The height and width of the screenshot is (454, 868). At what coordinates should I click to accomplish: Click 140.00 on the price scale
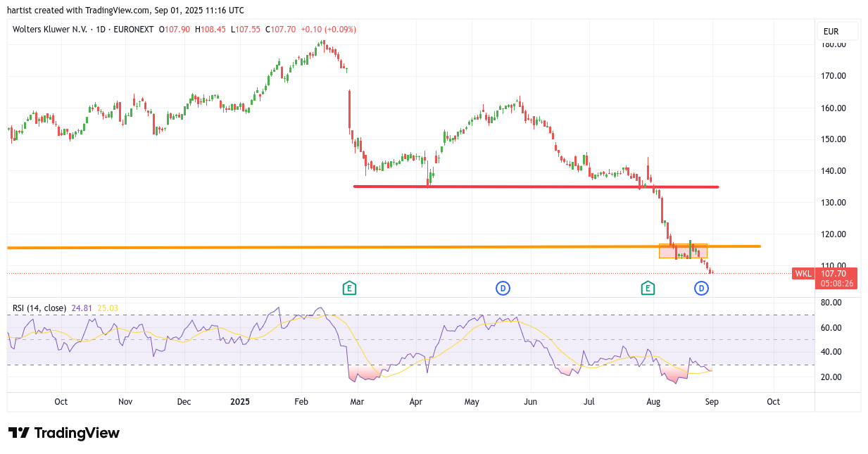pyautogui.click(x=834, y=171)
